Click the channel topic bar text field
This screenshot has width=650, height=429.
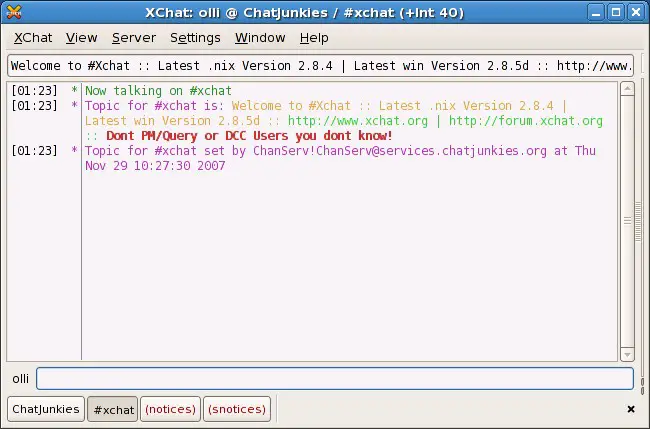pos(320,65)
